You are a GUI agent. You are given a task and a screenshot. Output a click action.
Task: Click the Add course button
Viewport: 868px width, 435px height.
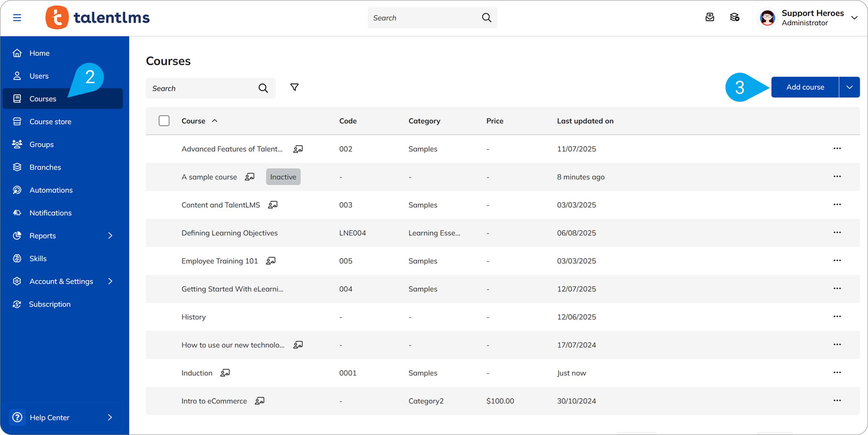click(x=805, y=87)
